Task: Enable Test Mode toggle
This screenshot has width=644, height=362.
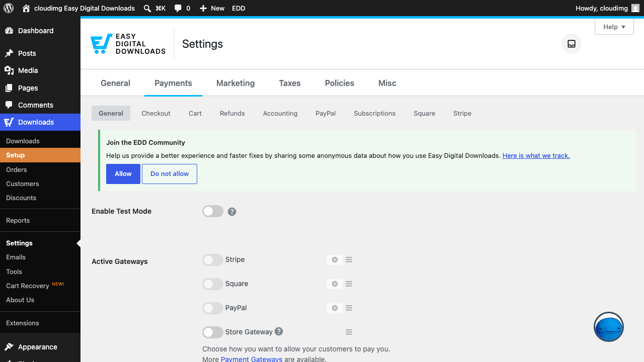Action: click(x=213, y=211)
